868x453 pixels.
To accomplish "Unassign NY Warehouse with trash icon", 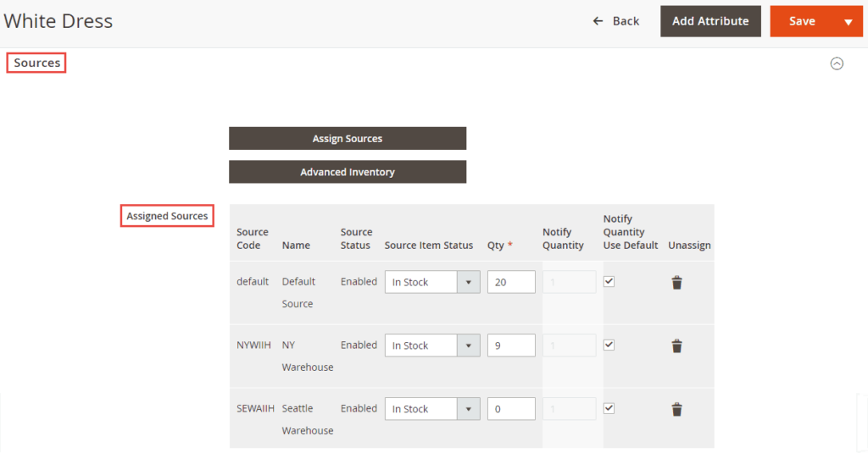I will [676, 345].
